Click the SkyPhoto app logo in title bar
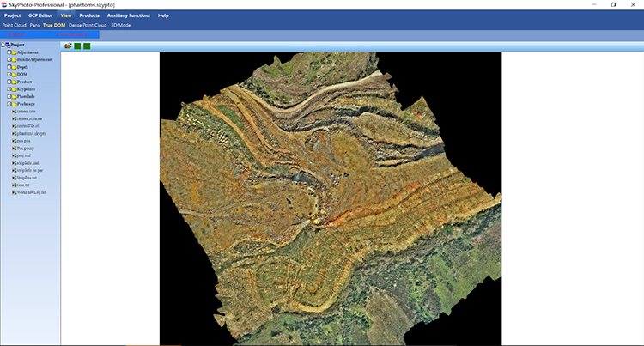 coord(4,4)
